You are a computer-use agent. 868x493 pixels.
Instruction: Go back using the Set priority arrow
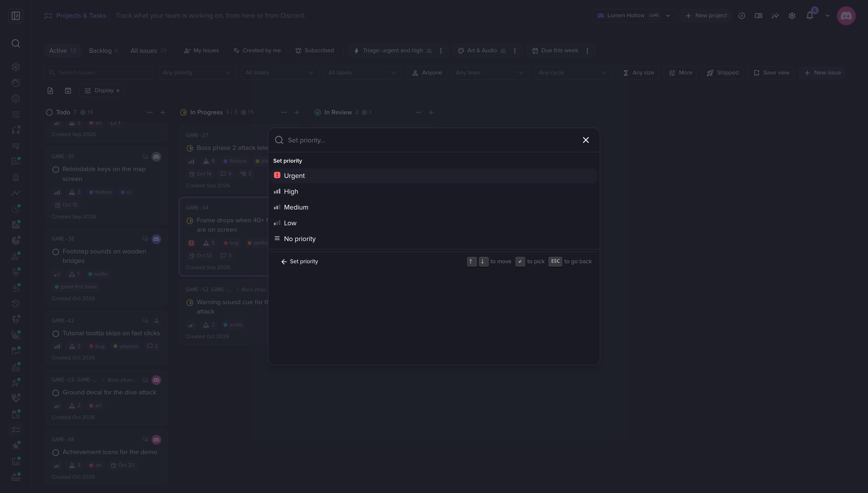point(284,262)
